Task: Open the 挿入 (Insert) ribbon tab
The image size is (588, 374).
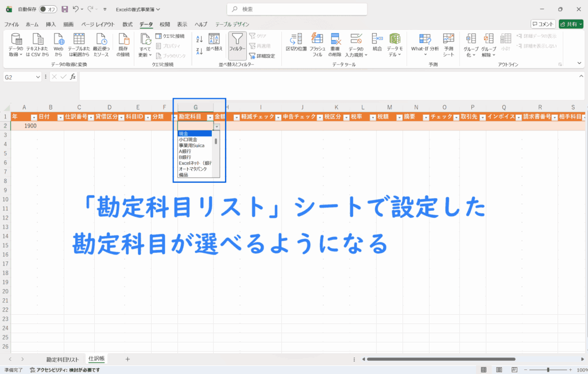Action: click(x=51, y=25)
